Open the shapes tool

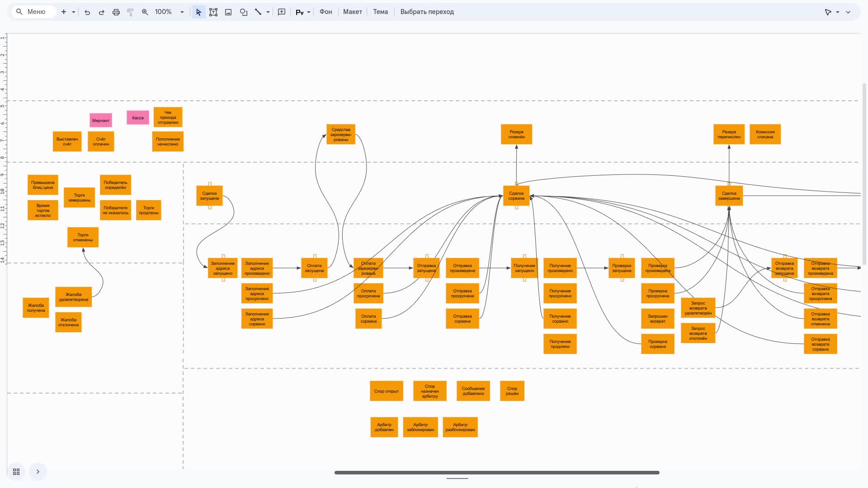[x=244, y=12]
